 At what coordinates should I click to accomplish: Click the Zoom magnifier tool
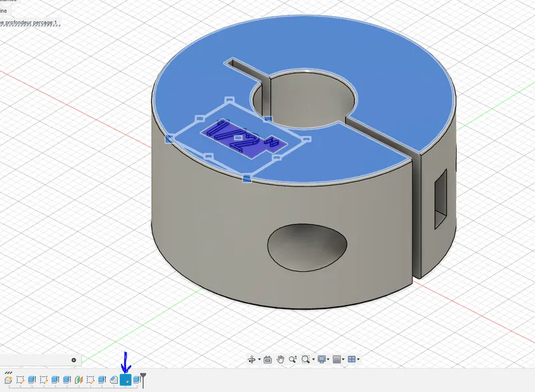294,359
